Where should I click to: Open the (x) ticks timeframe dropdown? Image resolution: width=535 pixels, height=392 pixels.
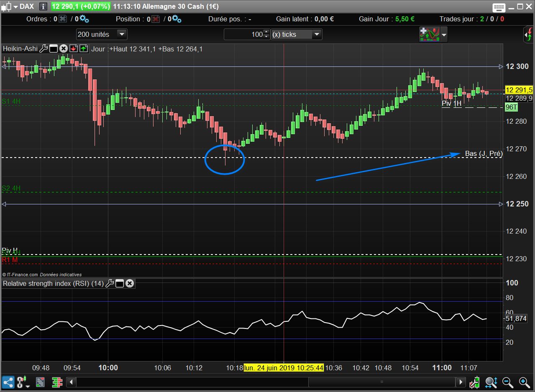[297, 34]
